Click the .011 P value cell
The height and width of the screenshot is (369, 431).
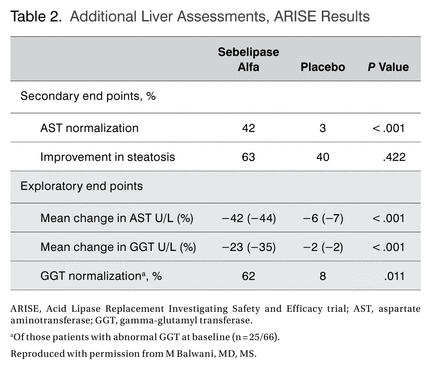[x=394, y=276]
